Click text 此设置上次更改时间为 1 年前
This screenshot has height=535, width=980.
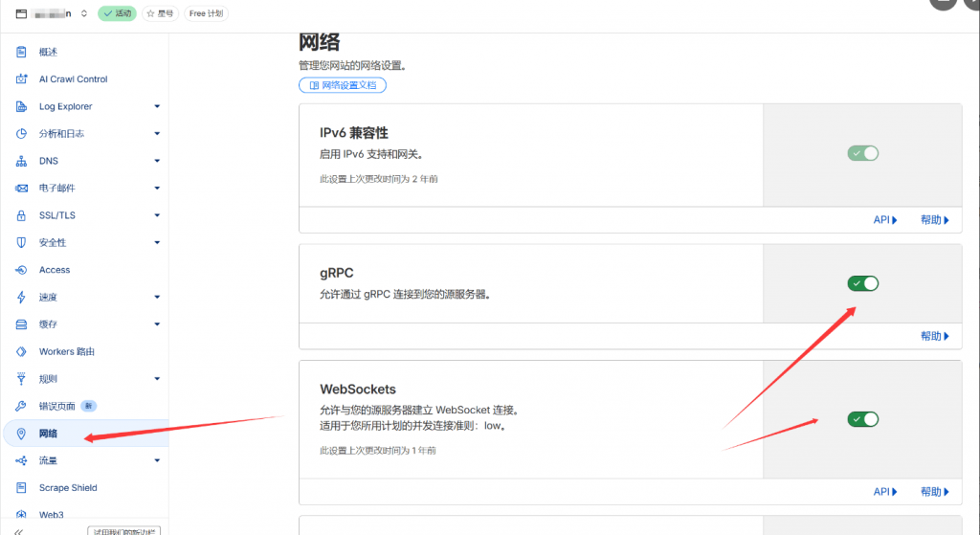pos(378,450)
